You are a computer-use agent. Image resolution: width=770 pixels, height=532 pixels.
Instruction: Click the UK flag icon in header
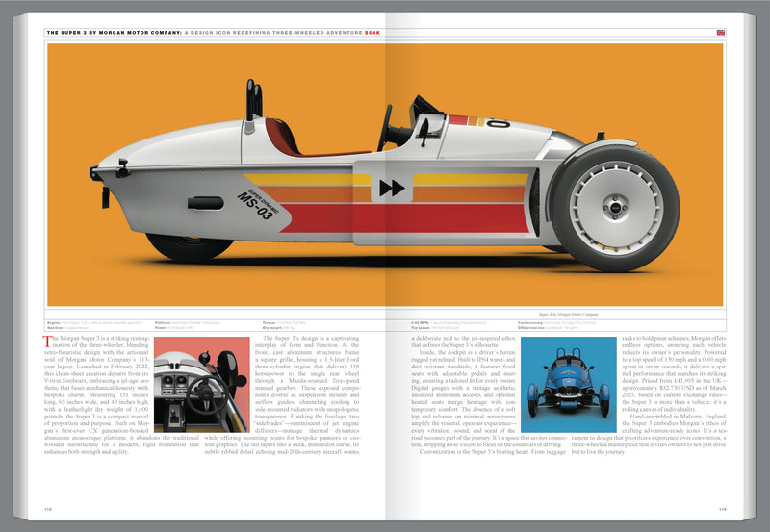(x=721, y=32)
